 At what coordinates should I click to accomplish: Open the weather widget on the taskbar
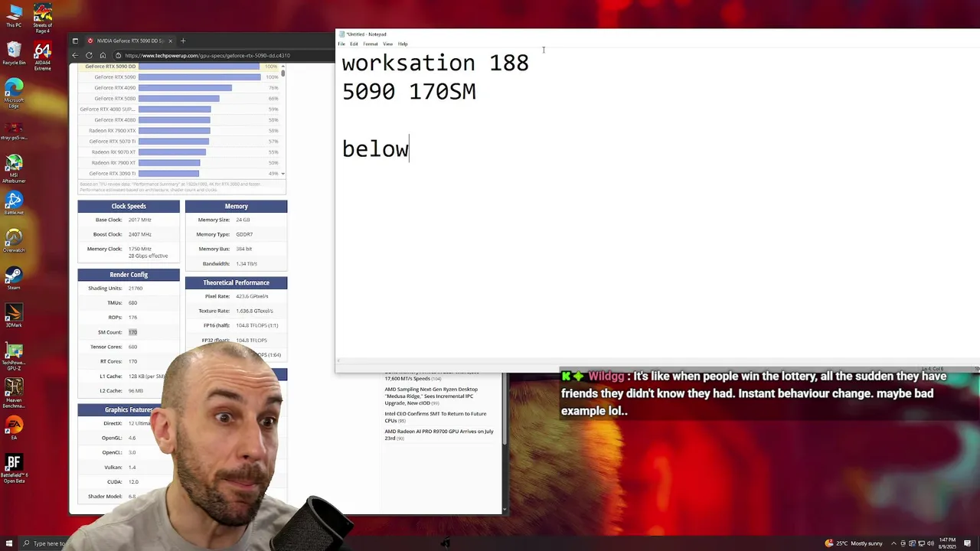854,543
